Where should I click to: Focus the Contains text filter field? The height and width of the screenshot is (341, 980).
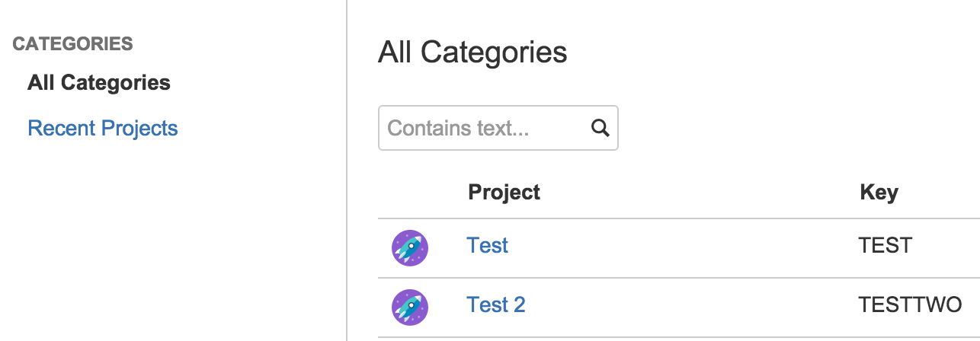(x=498, y=128)
